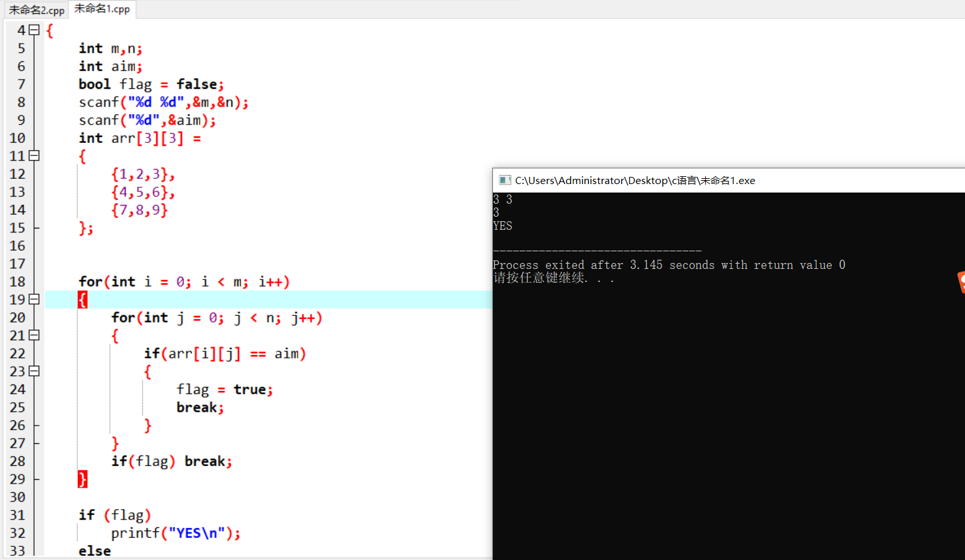
Task: Collapse the inner for-loop fold at line 21
Action: (x=35, y=335)
